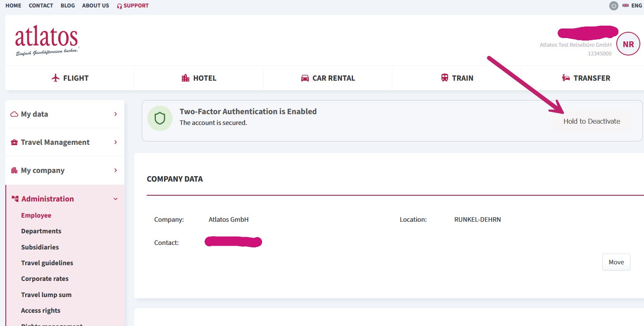The image size is (644, 326).
Task: Open SUPPORT link in top menu
Action: click(x=136, y=5)
